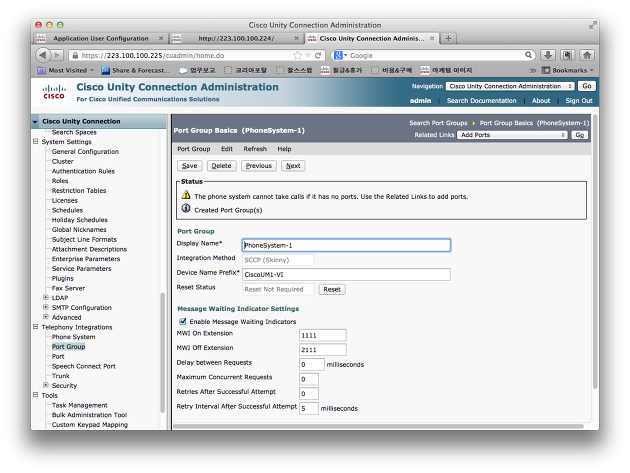
Task: Open the Google search engine selector icon
Action: pyautogui.click(x=340, y=55)
